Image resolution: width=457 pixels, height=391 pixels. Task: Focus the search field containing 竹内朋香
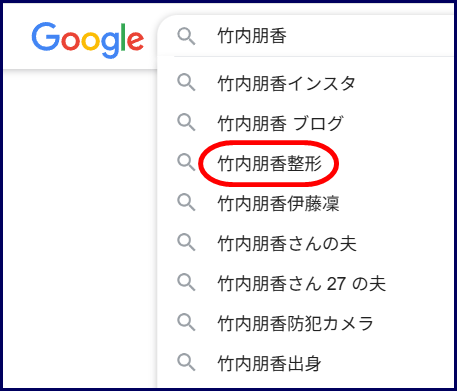(x=308, y=36)
